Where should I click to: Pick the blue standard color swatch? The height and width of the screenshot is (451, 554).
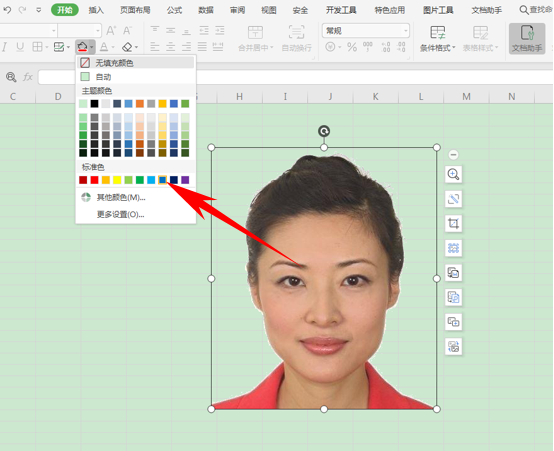click(x=162, y=180)
